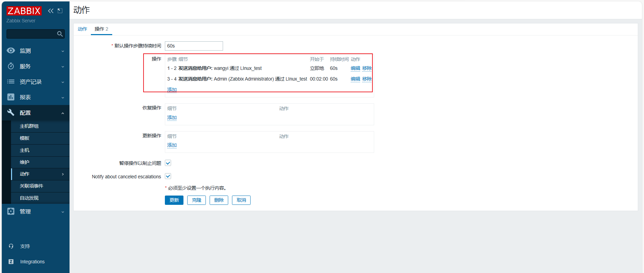Select the 操作 2 tab
This screenshot has width=644, height=273.
tap(101, 29)
